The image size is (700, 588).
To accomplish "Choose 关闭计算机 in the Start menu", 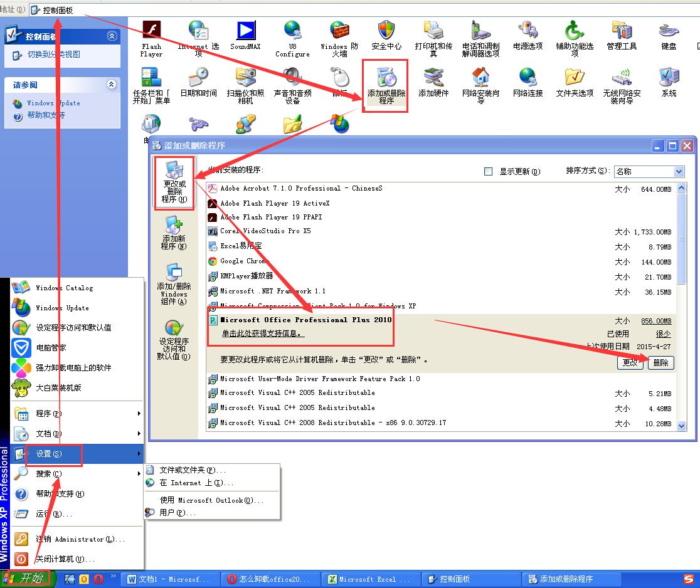I will tap(77, 559).
